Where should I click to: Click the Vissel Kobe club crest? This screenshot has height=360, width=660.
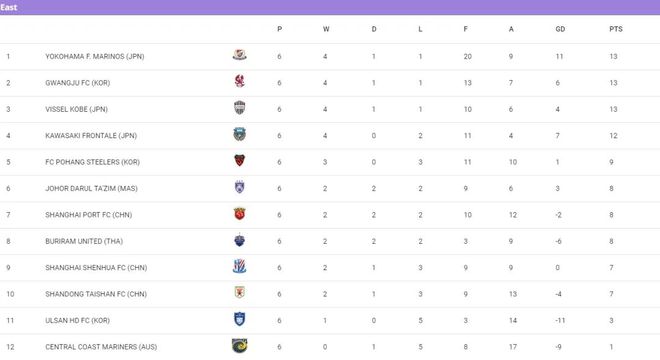240,108
